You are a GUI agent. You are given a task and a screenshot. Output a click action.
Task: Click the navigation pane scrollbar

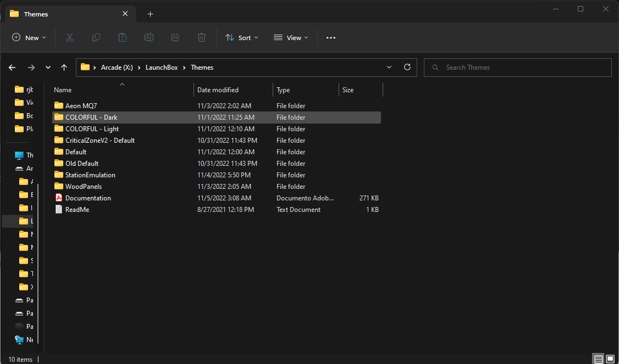(38, 264)
